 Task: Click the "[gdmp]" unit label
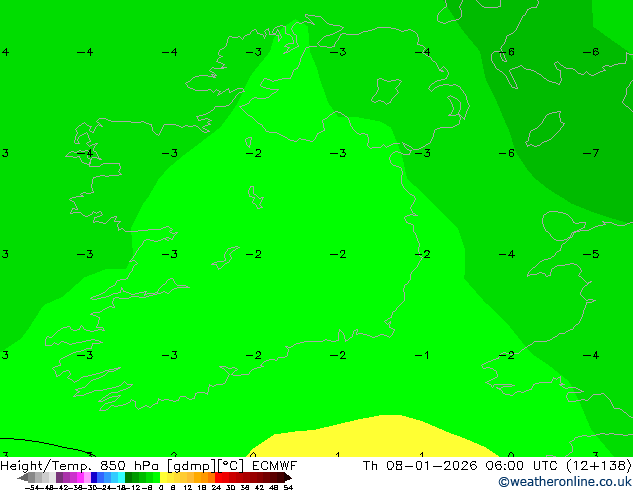pos(192,466)
